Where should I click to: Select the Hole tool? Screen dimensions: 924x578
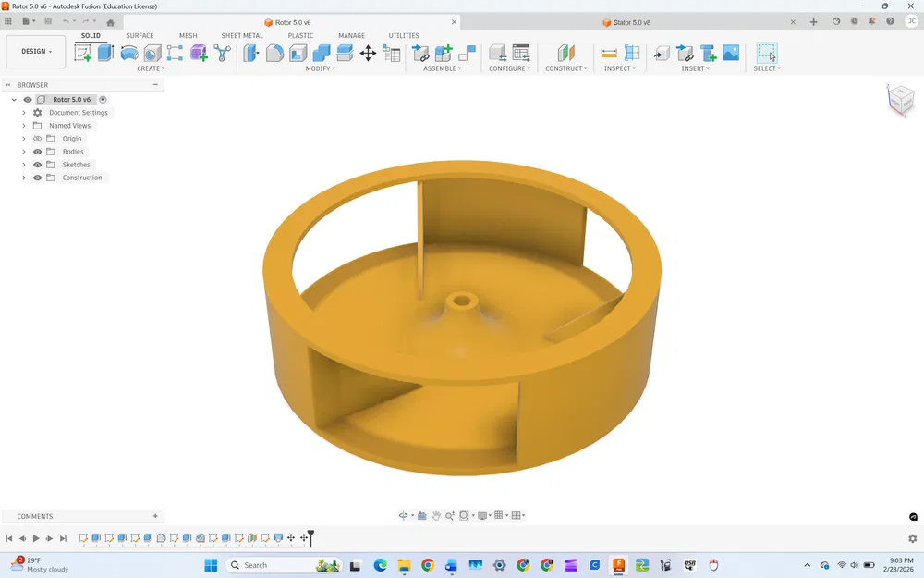152,53
